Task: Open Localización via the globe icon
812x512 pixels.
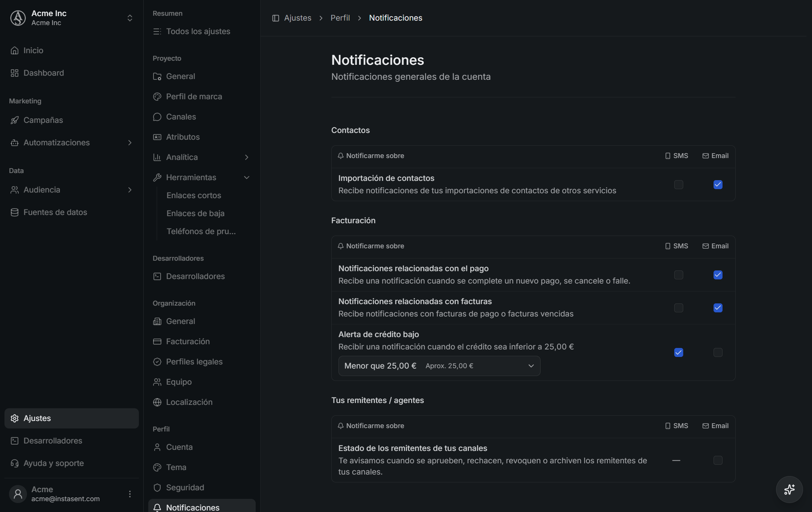Action: (x=157, y=402)
